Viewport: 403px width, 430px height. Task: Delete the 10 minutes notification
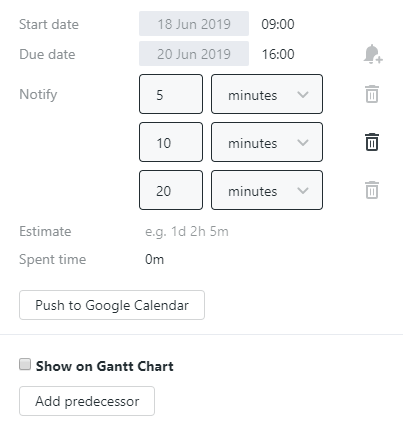coord(372,142)
